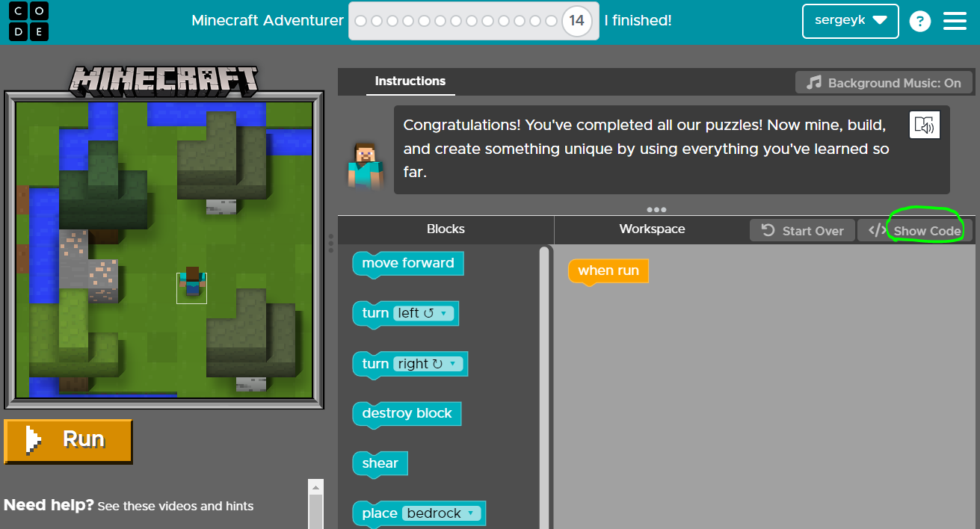
Task: Select the 'destroy block' block
Action: [407, 414]
